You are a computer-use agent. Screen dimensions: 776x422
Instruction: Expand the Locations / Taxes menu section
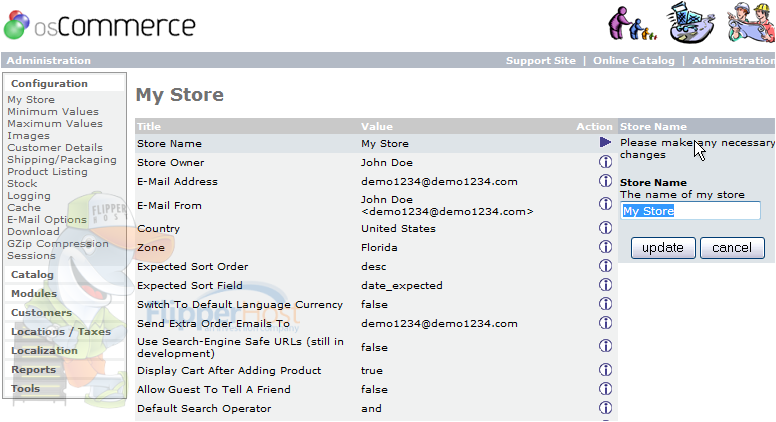[60, 331]
